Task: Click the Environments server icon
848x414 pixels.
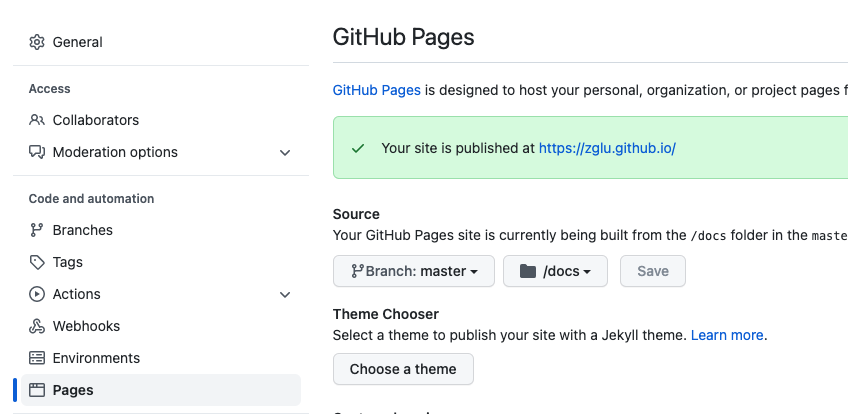Action: click(x=37, y=358)
